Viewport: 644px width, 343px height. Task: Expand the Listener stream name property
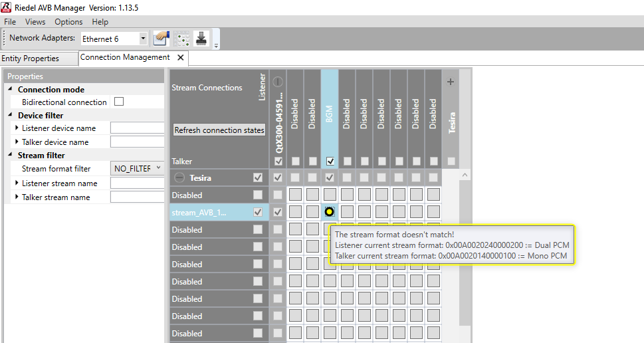[x=17, y=183]
